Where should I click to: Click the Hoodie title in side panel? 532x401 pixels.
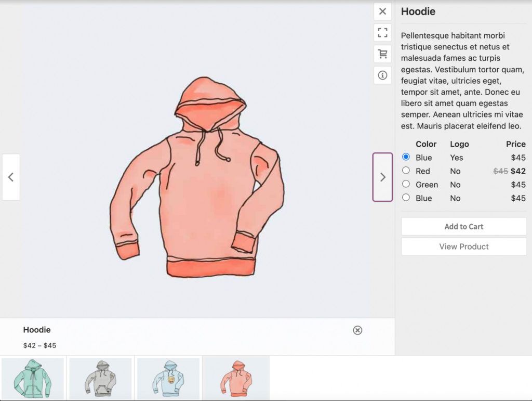[418, 11]
